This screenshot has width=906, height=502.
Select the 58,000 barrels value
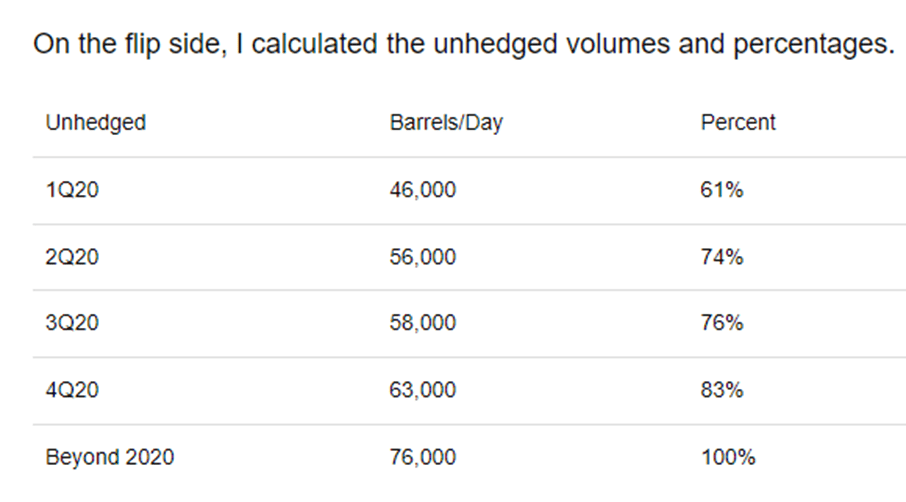tap(422, 323)
